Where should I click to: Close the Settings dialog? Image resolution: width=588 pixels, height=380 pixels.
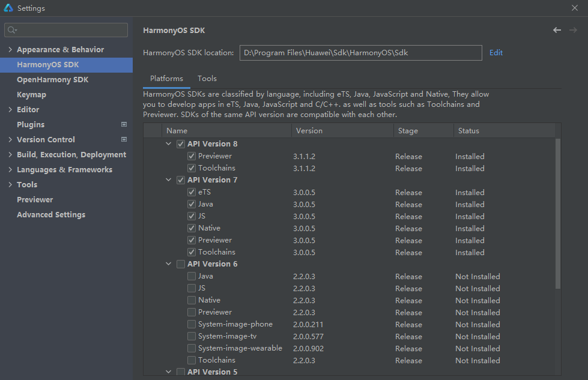coord(575,8)
